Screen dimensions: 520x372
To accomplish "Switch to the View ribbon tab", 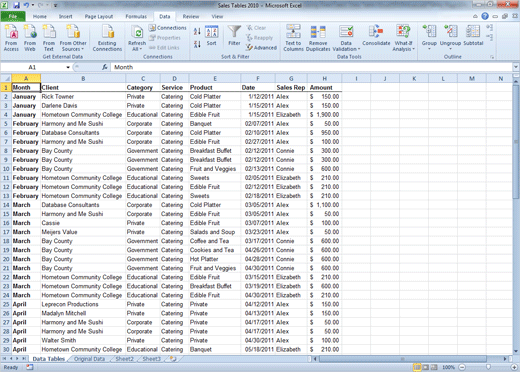I will (217, 16).
